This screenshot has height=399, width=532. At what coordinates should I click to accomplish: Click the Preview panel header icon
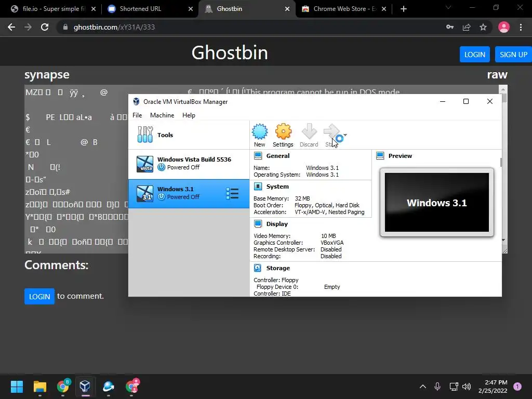click(380, 156)
